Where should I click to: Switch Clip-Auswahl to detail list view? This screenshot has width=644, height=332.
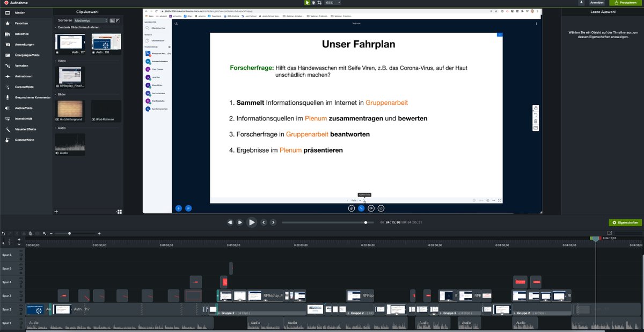(x=118, y=20)
